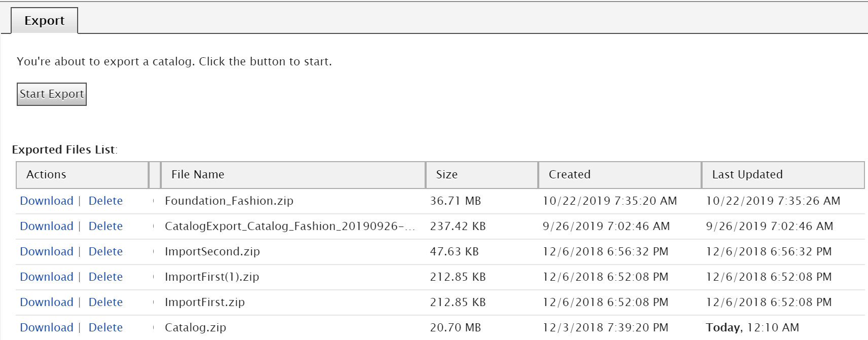Delete Foundation_Fashion.zip file
This screenshot has height=340, width=868.
click(x=106, y=201)
